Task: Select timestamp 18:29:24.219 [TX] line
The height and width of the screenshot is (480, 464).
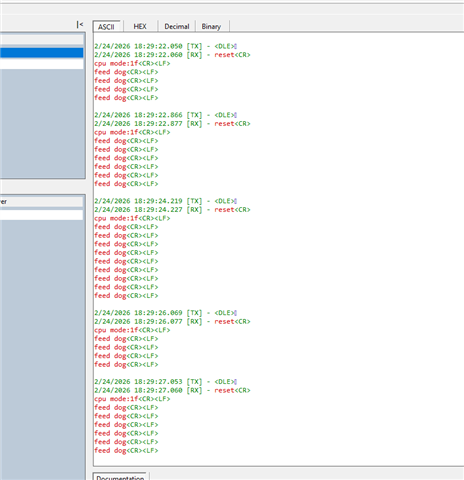Action: 166,201
